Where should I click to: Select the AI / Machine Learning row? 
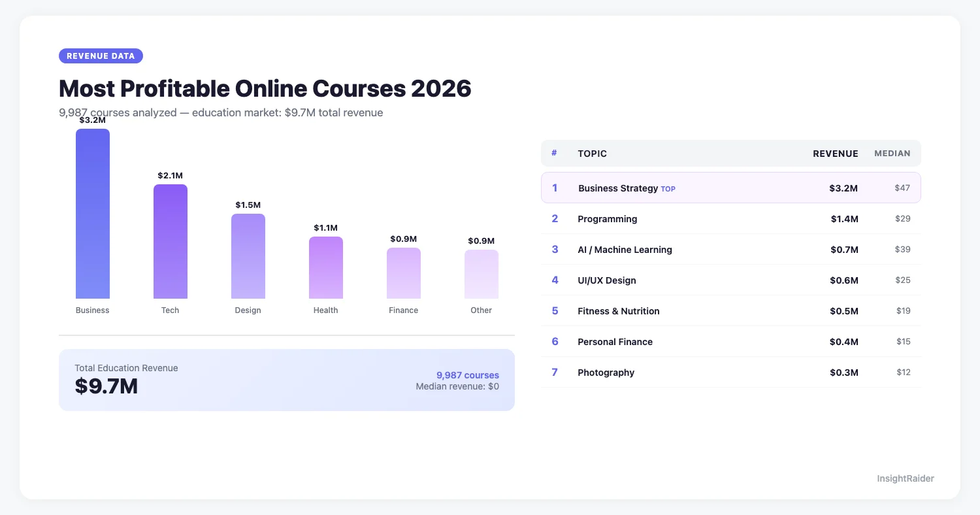(731, 249)
